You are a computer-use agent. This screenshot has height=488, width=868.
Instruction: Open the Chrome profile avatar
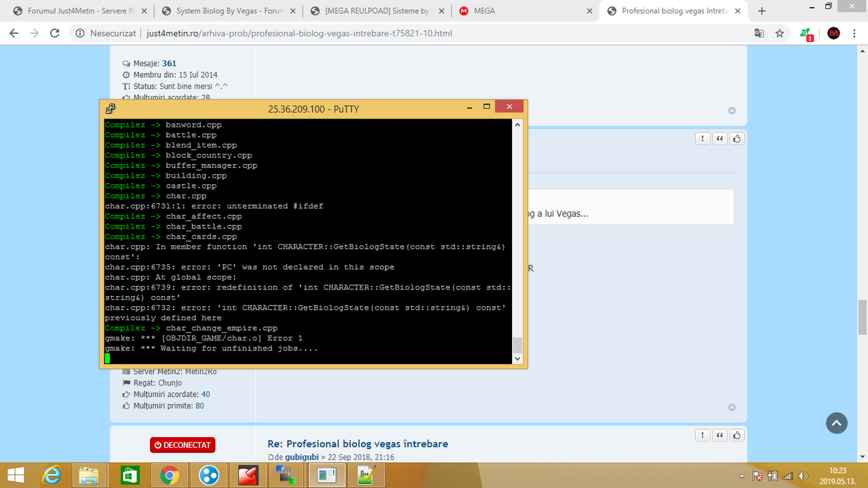pos(833,33)
